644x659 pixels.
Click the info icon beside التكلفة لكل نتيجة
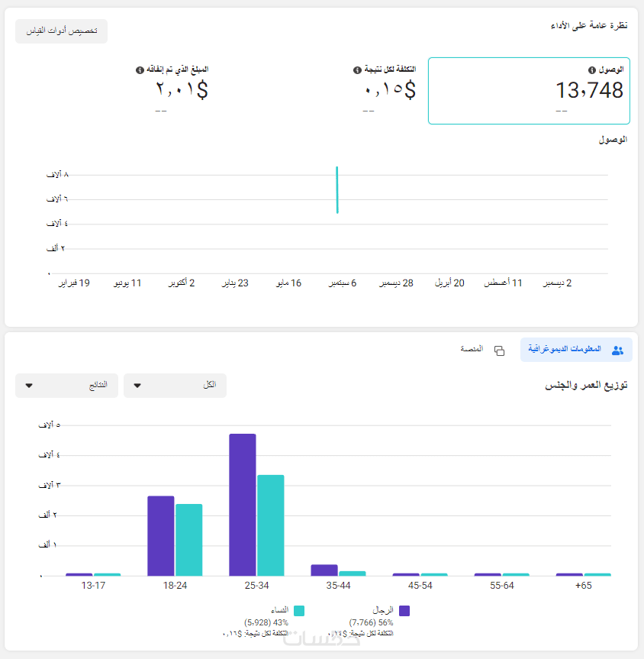pos(357,70)
